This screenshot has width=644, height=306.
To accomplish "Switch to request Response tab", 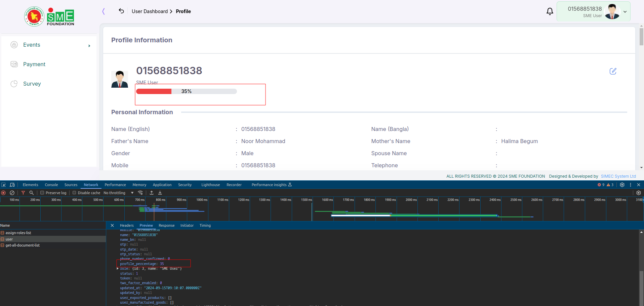I will tap(167, 225).
